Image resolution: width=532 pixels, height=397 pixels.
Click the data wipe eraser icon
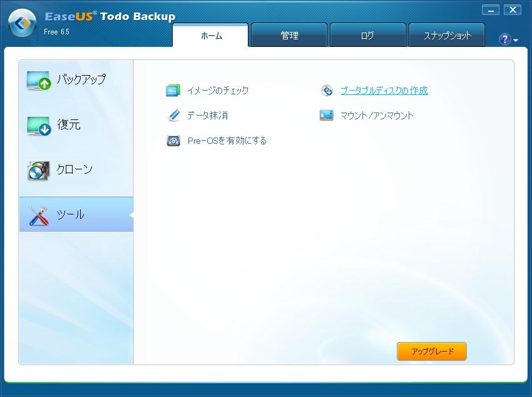(x=173, y=116)
